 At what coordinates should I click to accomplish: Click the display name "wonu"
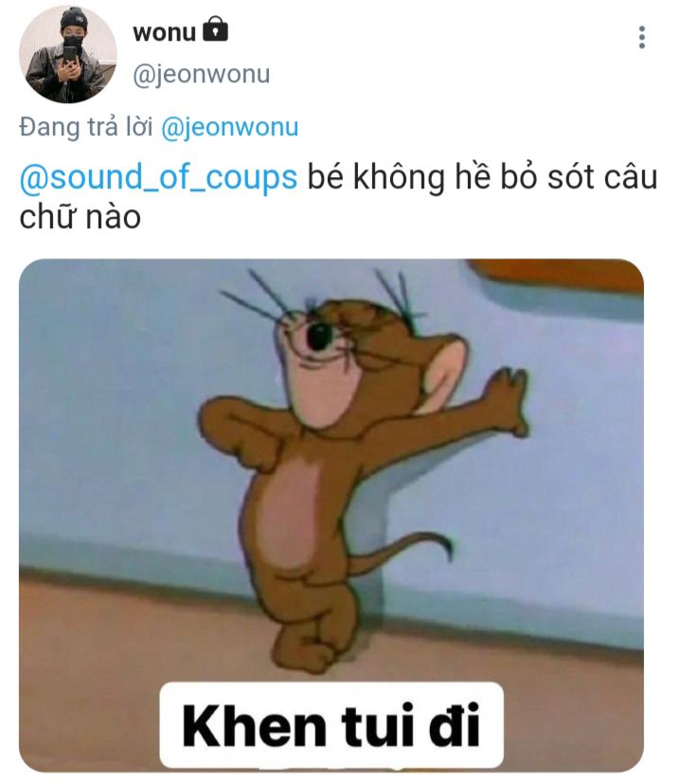(x=164, y=32)
